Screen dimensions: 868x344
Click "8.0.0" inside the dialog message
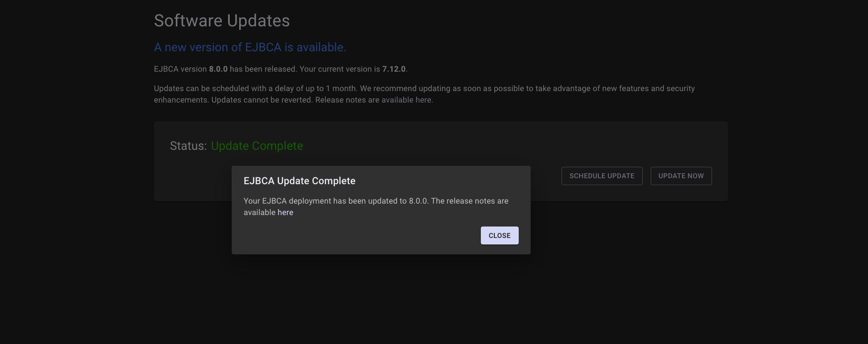click(418, 201)
